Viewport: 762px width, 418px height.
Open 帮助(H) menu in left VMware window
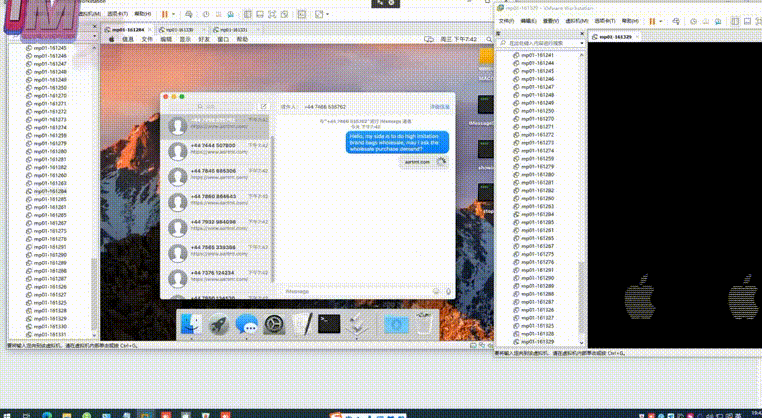[142, 14]
